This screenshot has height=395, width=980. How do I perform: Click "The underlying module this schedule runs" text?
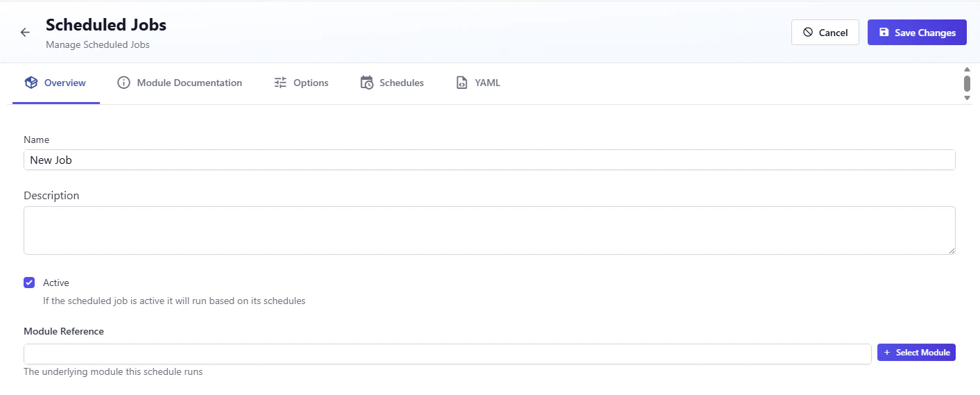(x=113, y=371)
